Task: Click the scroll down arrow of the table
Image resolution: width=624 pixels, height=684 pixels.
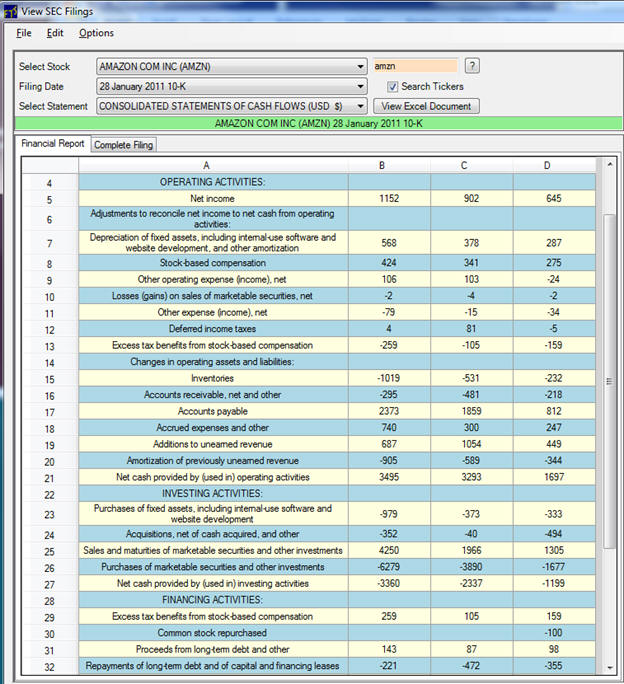Action: click(x=610, y=668)
